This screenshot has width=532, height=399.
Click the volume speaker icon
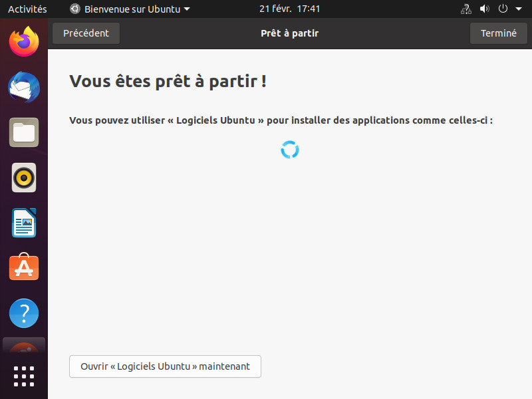click(484, 9)
